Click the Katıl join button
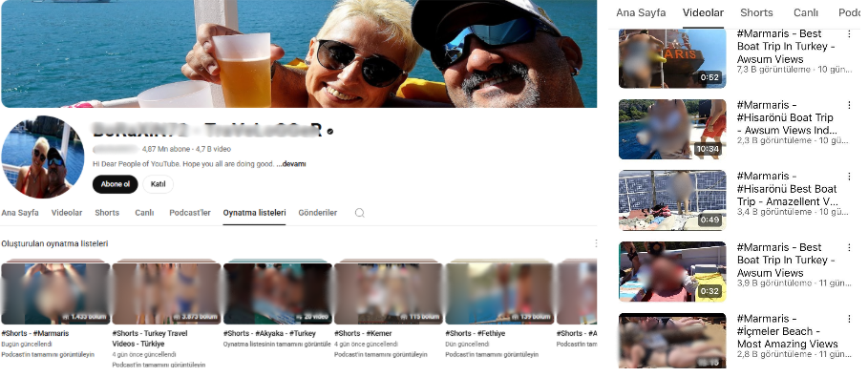 (159, 184)
